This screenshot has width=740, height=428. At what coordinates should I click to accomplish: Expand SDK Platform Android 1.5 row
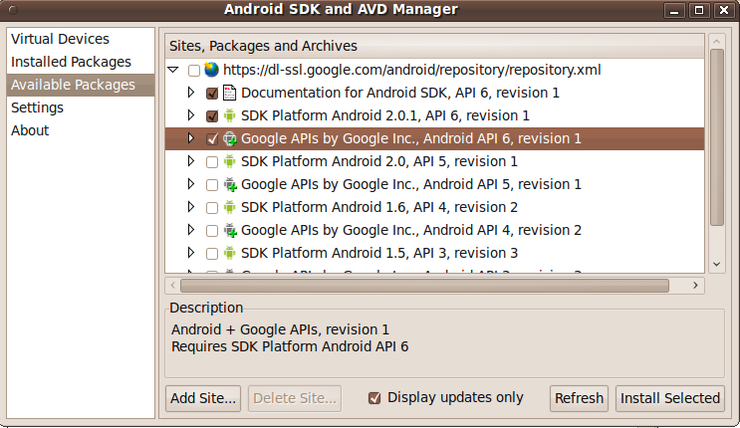[191, 252]
